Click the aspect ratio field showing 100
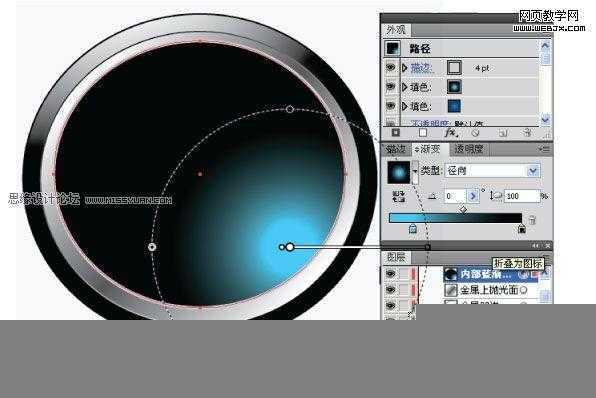596x398 pixels. coord(522,196)
